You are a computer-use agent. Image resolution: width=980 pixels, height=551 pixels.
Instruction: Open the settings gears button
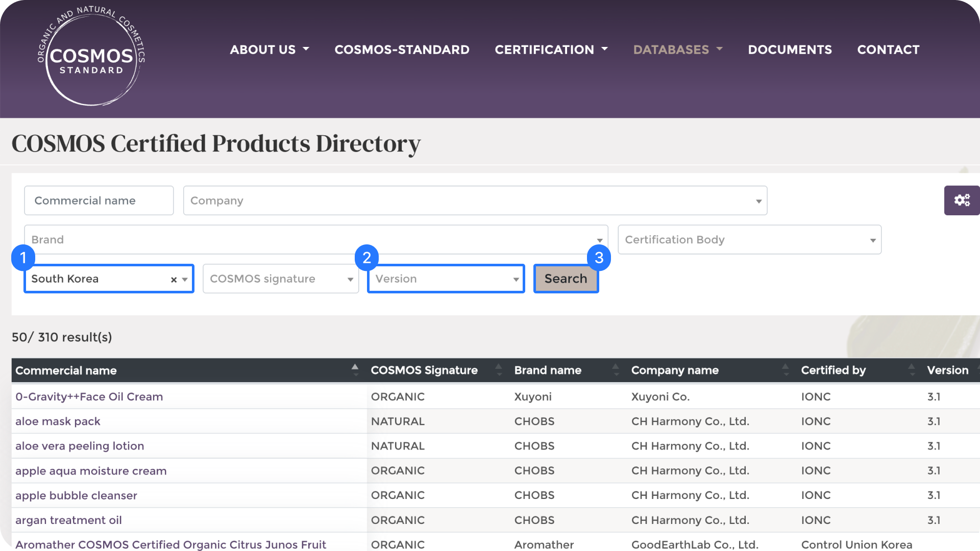click(x=962, y=201)
